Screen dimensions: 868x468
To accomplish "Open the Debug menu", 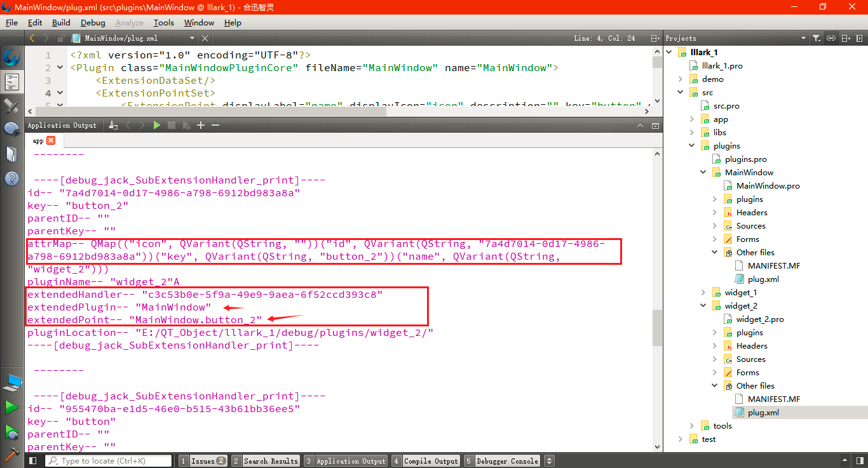I will (x=93, y=23).
